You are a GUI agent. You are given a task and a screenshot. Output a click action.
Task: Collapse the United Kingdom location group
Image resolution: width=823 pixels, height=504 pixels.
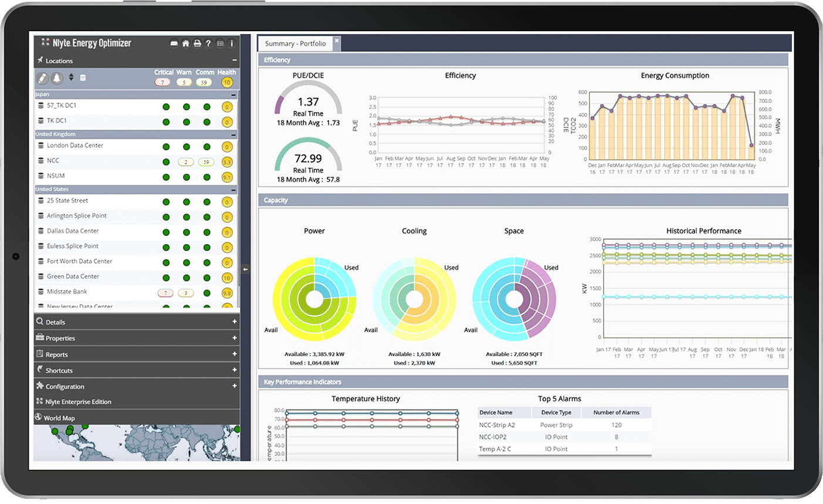pyautogui.click(x=234, y=134)
